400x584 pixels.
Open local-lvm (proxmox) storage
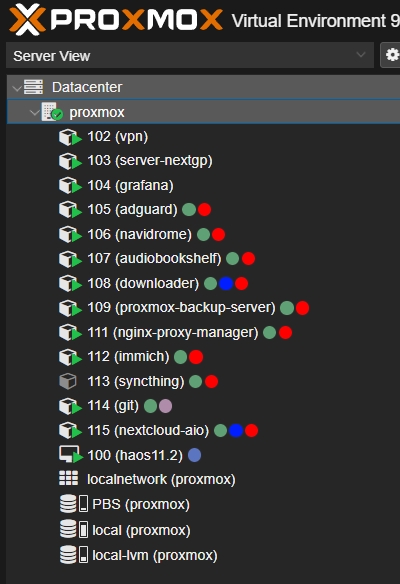pos(154,555)
